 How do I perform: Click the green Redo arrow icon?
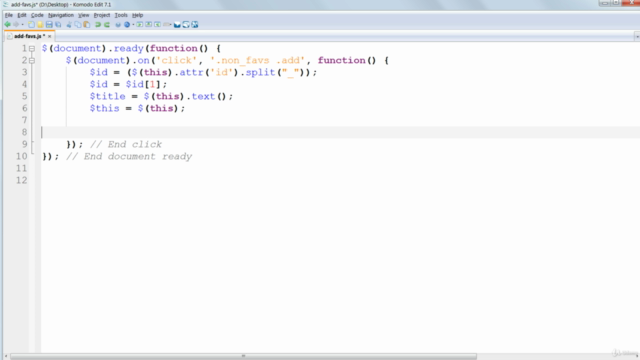click(x=107, y=25)
